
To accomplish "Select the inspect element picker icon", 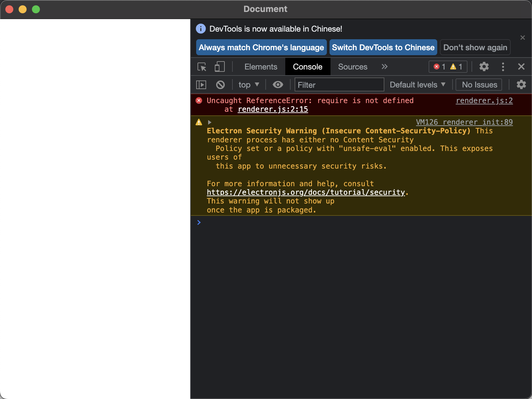I will pos(202,67).
